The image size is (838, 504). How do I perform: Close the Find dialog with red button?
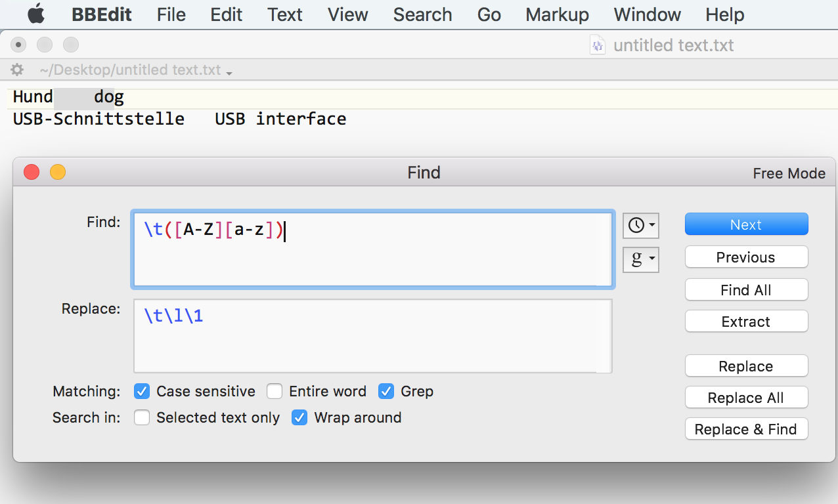(x=32, y=173)
